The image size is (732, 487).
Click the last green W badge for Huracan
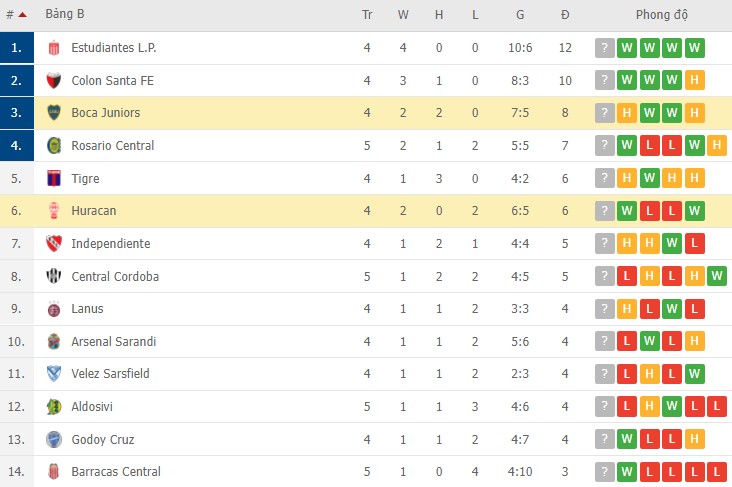pyautogui.click(x=694, y=211)
